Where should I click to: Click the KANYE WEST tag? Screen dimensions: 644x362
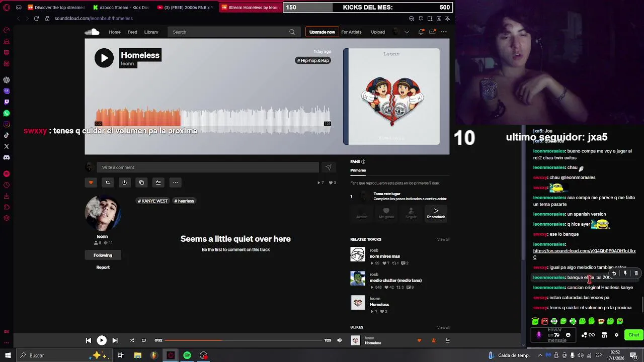(153, 201)
